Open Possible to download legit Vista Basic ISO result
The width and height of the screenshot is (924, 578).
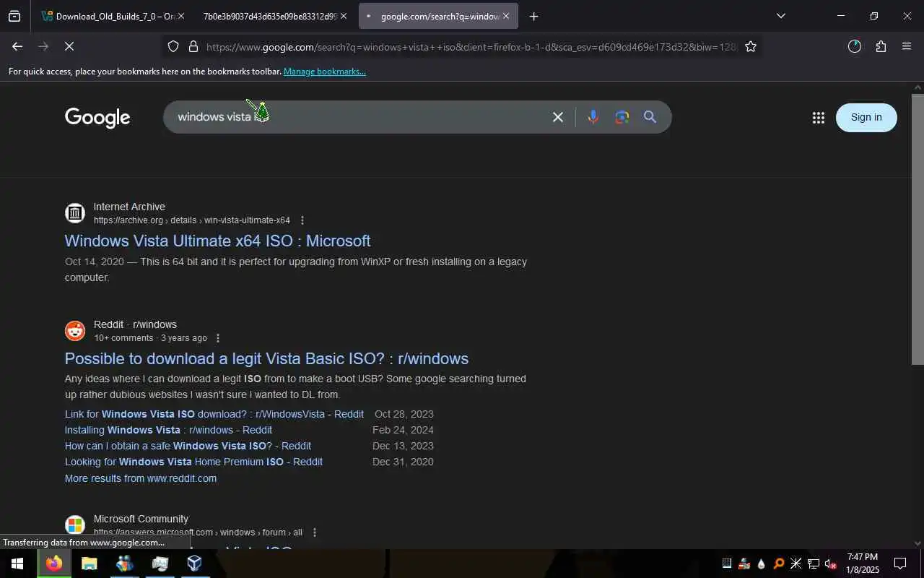pyautogui.click(x=266, y=358)
